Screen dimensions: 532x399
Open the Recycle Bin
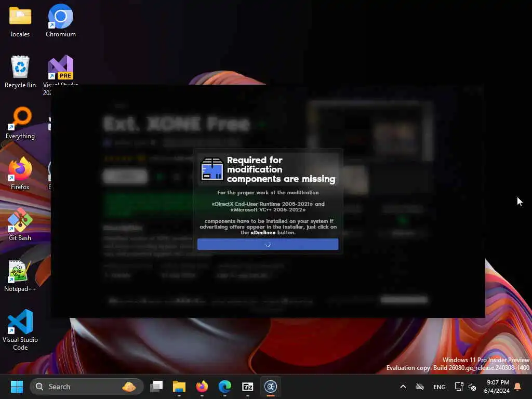coord(20,72)
